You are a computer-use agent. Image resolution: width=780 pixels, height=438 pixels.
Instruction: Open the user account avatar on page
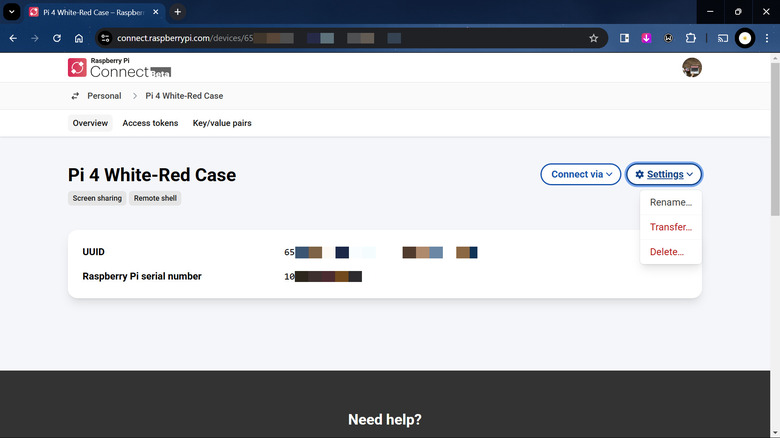coord(691,68)
